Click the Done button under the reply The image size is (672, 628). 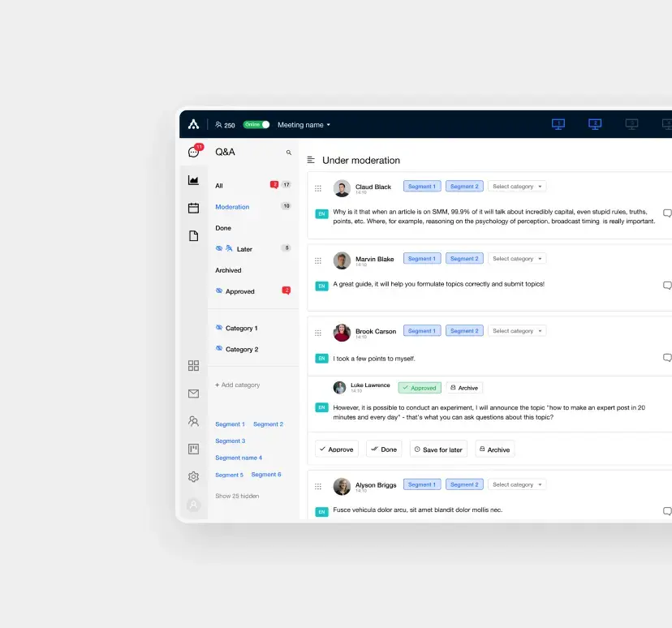384,449
